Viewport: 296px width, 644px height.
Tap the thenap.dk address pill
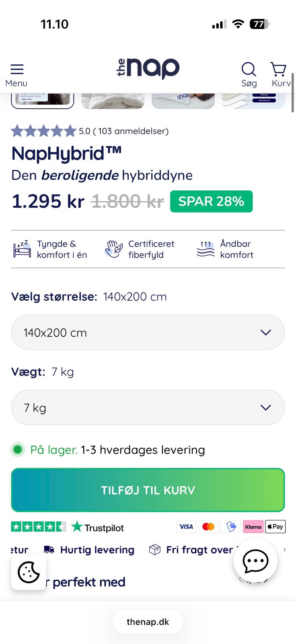(x=148, y=622)
